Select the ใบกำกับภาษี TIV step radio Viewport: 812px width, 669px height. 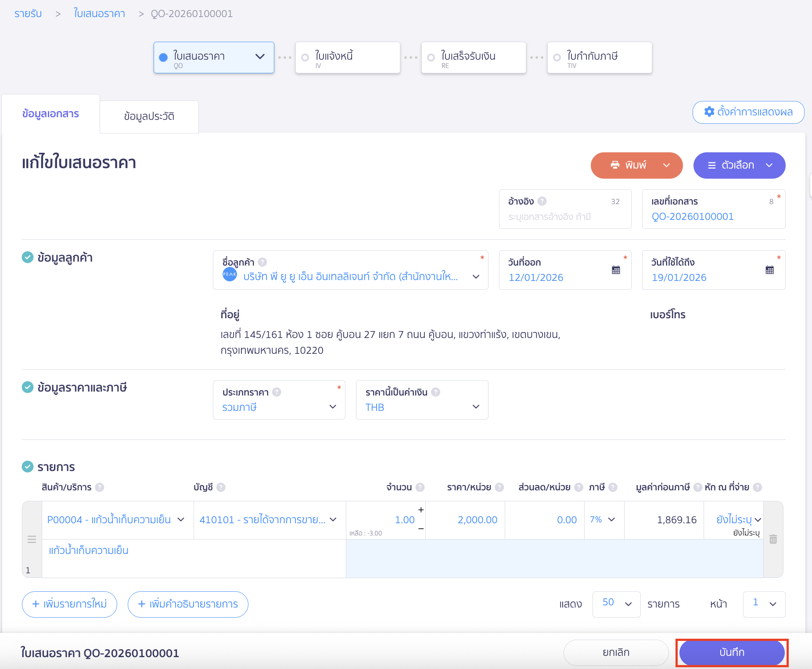pyautogui.click(x=557, y=58)
